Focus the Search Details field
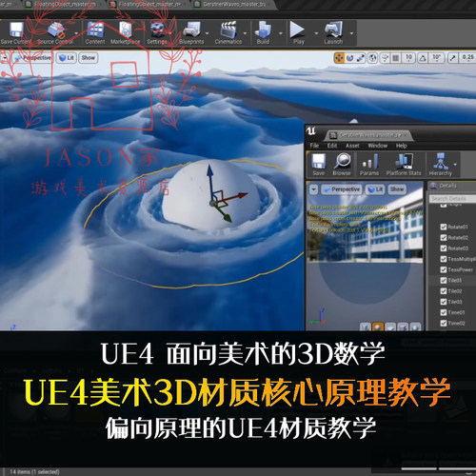The height and width of the screenshot is (476, 476). [452, 199]
